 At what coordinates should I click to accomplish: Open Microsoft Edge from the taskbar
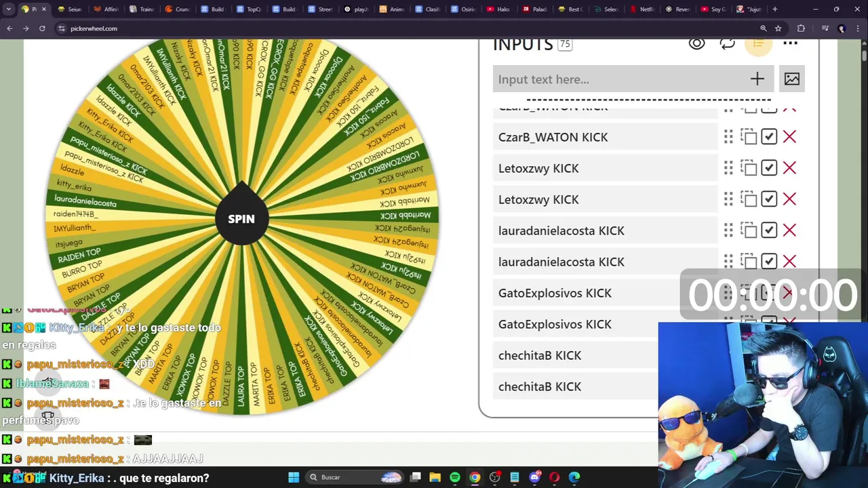[574, 477]
